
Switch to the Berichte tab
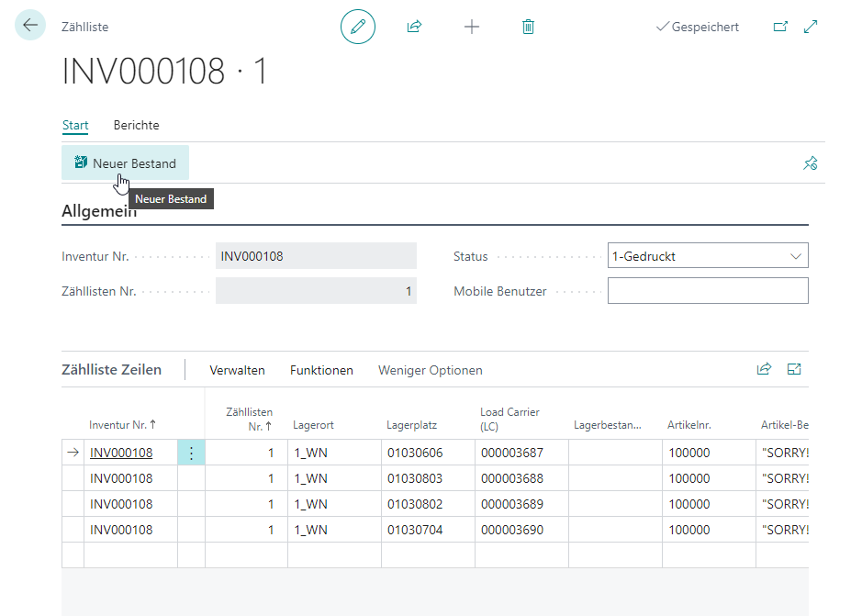(136, 125)
